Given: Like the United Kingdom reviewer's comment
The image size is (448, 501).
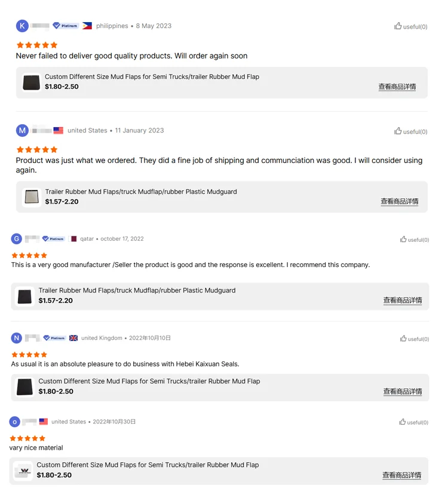Looking at the screenshot, I should pyautogui.click(x=403, y=339).
